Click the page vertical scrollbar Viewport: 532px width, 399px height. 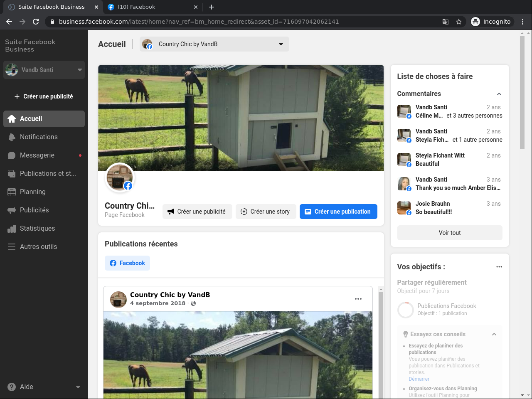522,92
